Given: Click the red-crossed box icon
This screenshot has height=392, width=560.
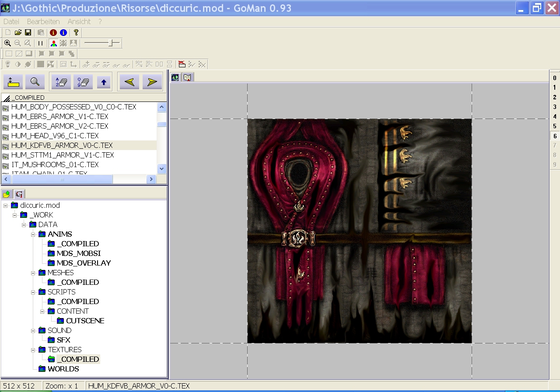Looking at the screenshot, I should 182,64.
